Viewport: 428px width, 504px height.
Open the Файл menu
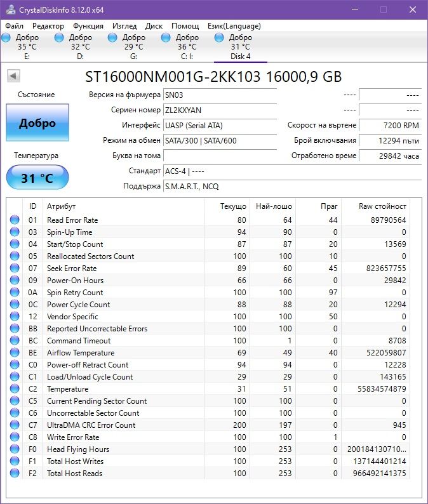[14, 26]
